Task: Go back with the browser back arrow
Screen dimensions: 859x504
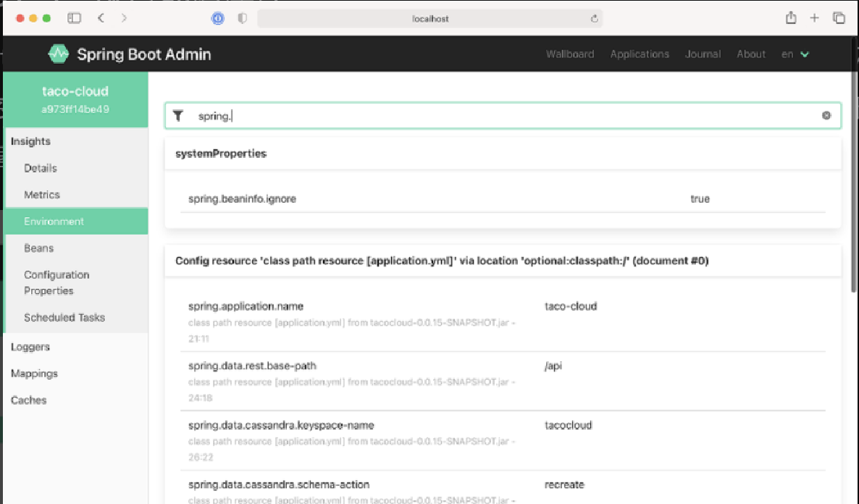Action: point(101,18)
